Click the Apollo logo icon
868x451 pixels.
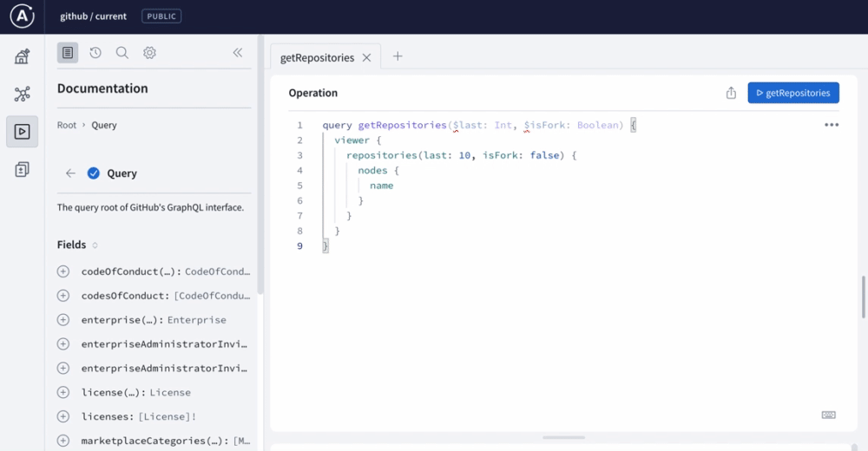pos(23,16)
